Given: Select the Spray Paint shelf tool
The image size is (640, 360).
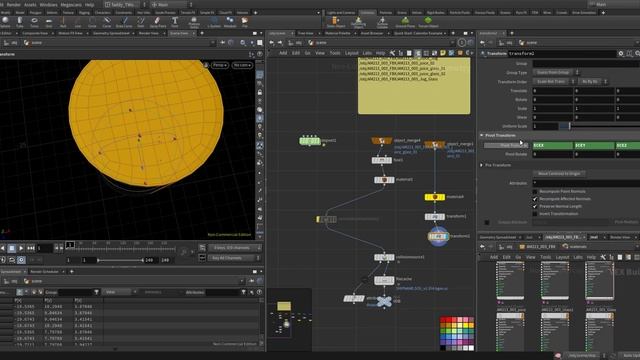Looking at the screenshot, I should pyautogui.click(x=158, y=22).
